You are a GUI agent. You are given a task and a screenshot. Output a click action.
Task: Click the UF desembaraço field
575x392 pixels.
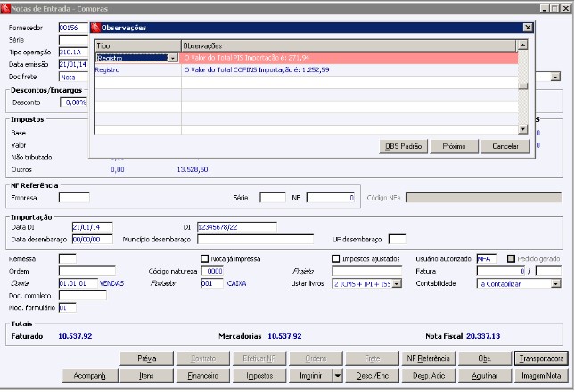coord(397,240)
